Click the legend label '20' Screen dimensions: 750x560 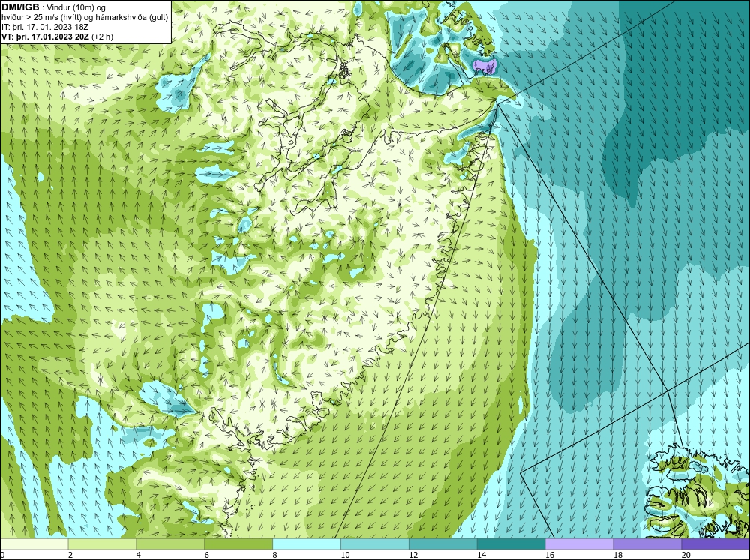686,555
